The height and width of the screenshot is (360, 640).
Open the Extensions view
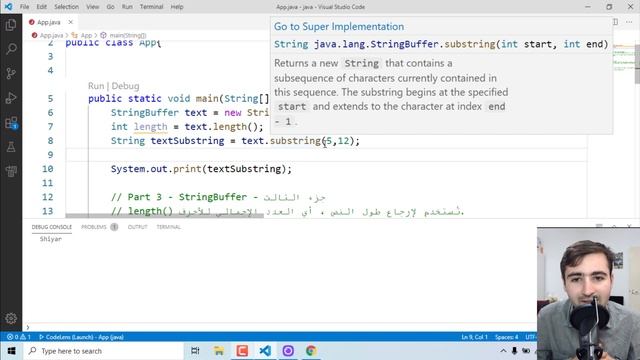(11, 122)
